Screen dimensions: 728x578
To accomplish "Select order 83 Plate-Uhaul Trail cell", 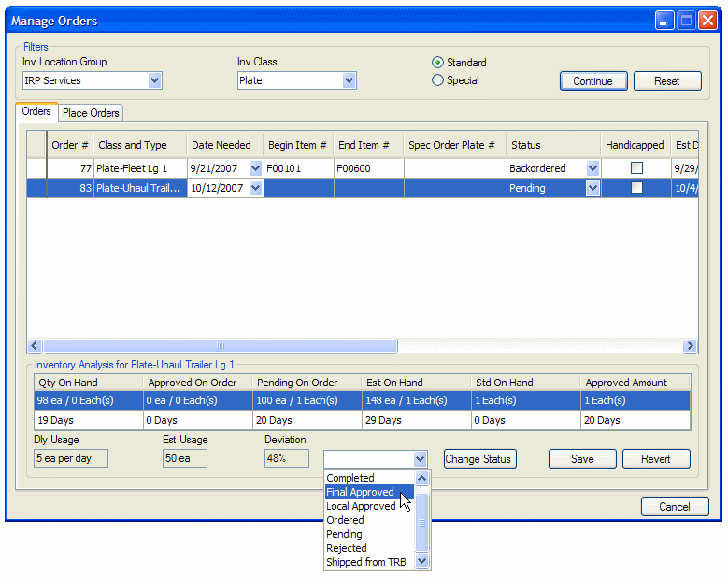I will [140, 188].
